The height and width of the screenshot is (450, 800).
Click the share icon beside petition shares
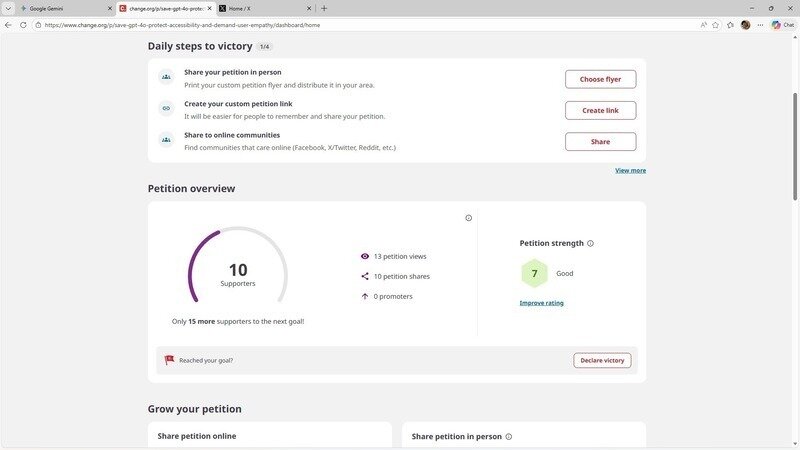pyautogui.click(x=365, y=276)
